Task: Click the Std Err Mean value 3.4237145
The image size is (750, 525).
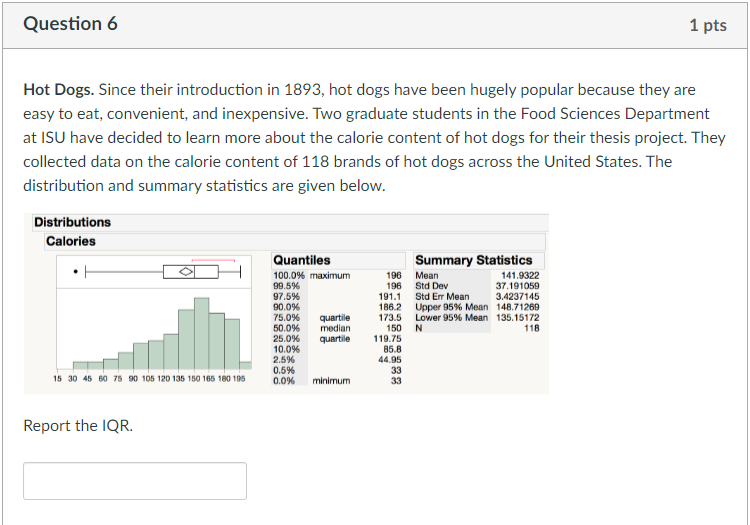Action: (x=518, y=296)
